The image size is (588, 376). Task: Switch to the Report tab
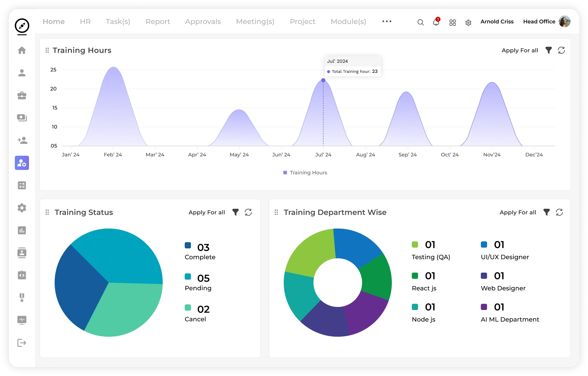158,21
